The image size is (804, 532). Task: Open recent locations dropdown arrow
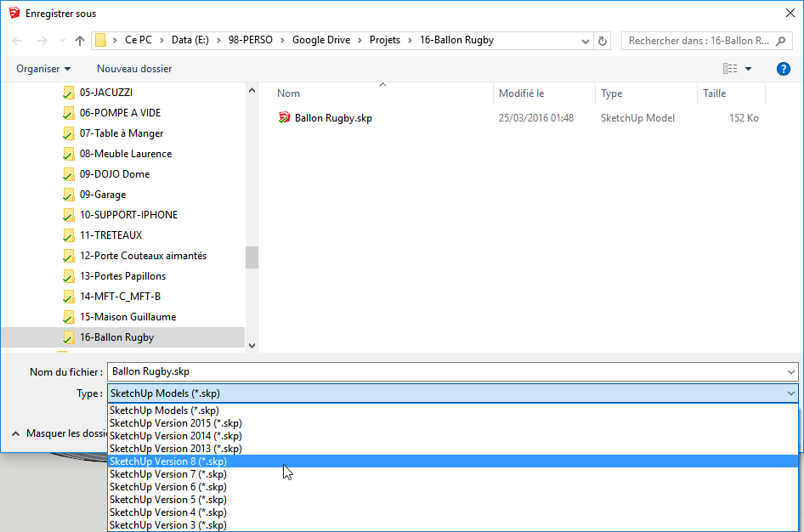[62, 41]
